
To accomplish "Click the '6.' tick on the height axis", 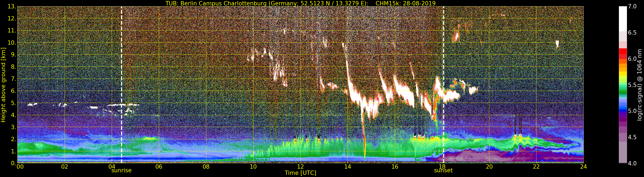I will coord(13,91).
